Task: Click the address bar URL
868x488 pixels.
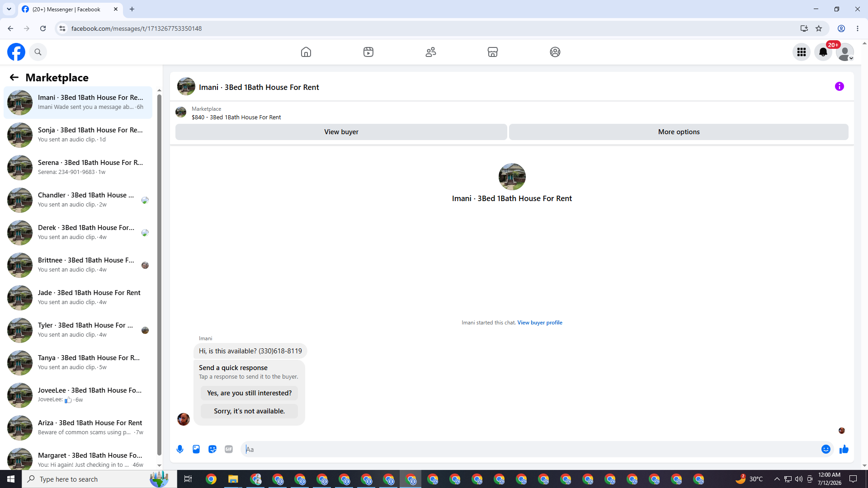Action: pyautogui.click(x=137, y=28)
